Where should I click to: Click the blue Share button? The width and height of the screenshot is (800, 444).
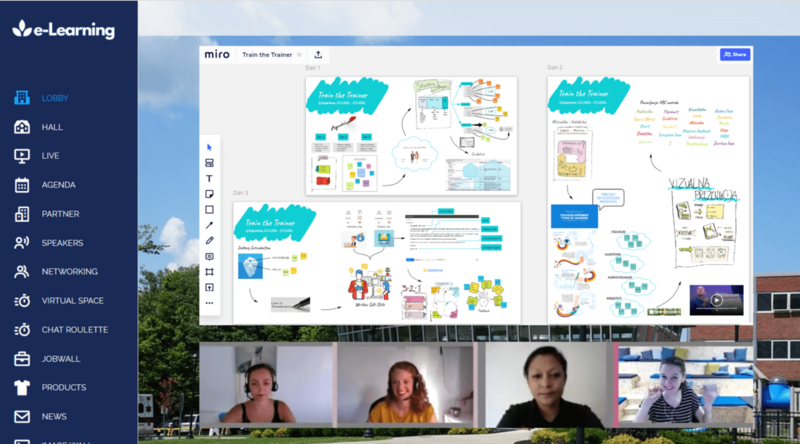point(735,54)
